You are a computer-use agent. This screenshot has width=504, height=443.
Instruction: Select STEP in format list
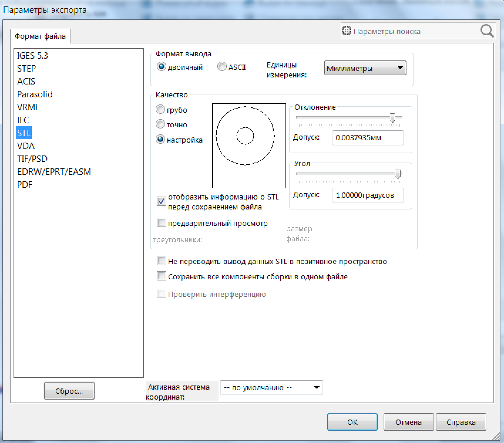[26, 68]
